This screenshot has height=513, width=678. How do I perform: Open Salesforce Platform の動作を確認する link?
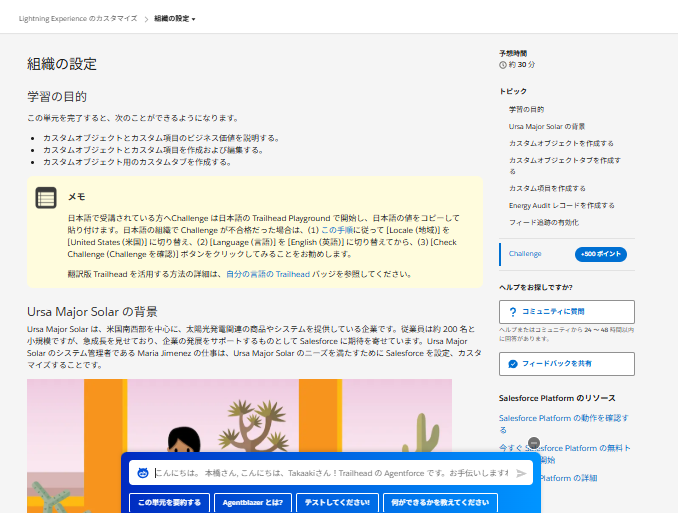click(563, 424)
